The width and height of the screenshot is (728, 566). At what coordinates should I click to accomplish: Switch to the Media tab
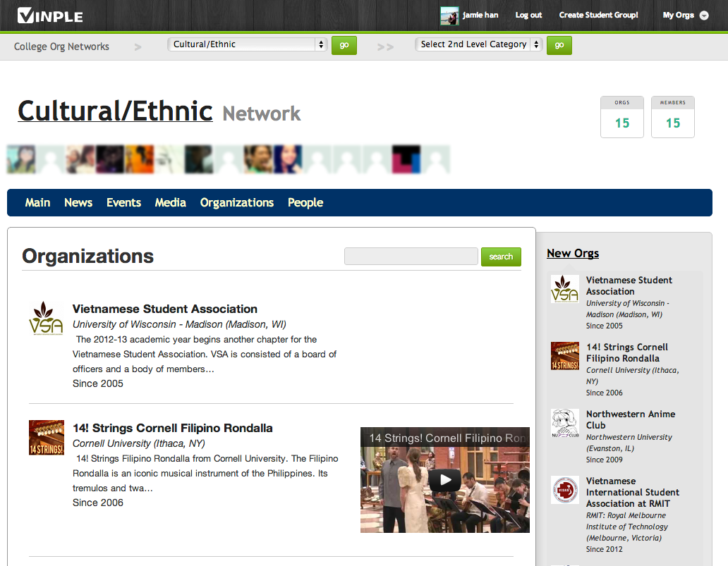(171, 203)
